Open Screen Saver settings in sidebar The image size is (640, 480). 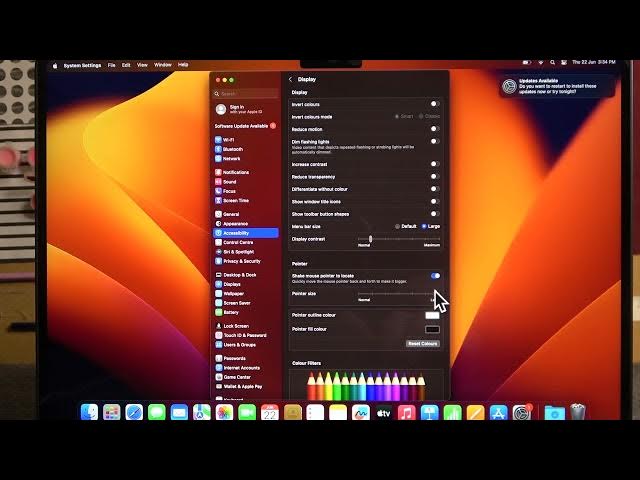(x=233, y=303)
